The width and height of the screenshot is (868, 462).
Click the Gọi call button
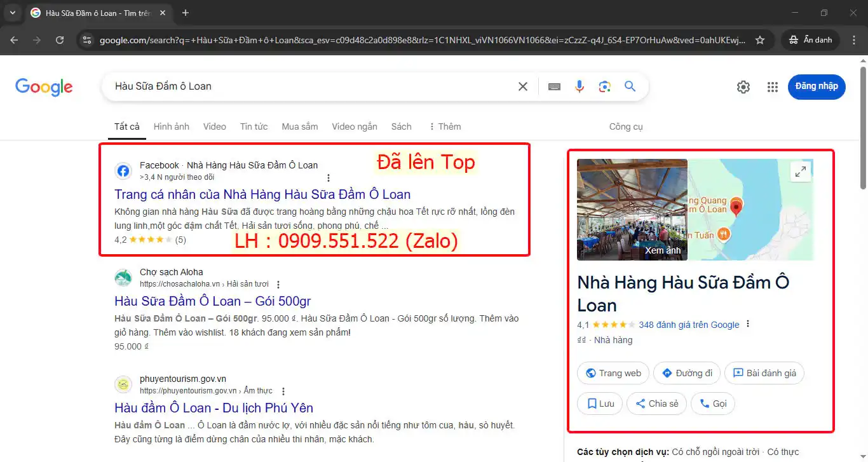tap(713, 404)
